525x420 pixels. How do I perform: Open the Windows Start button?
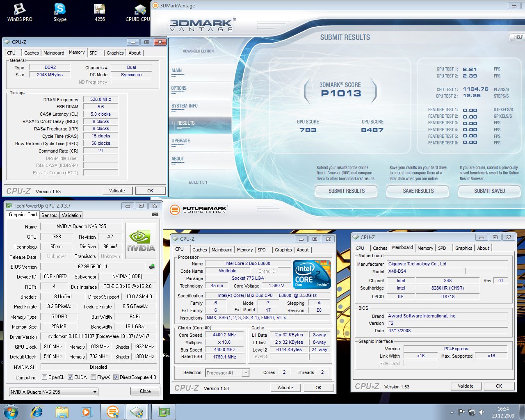pyautogui.click(x=11, y=412)
